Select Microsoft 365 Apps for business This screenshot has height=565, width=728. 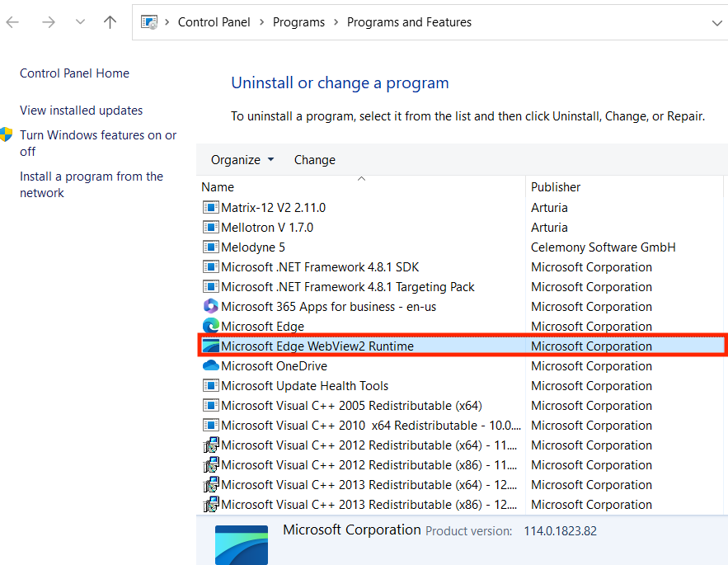(x=329, y=307)
